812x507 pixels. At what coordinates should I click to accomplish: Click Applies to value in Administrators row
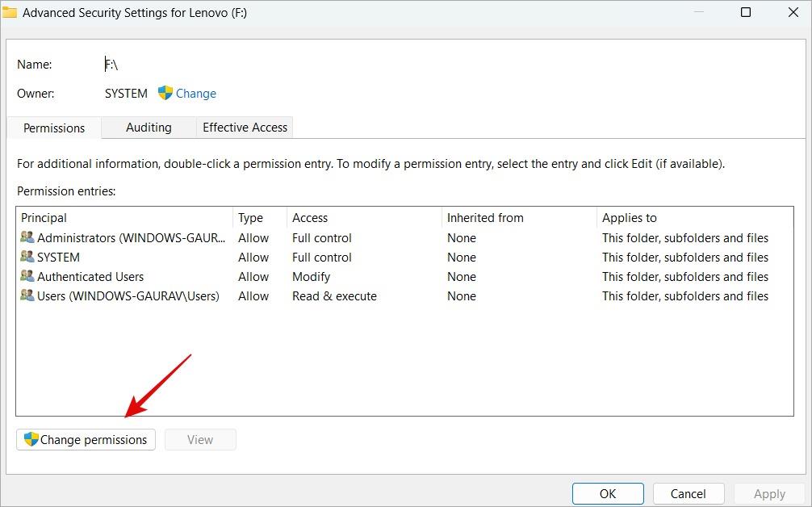pyautogui.click(x=684, y=237)
